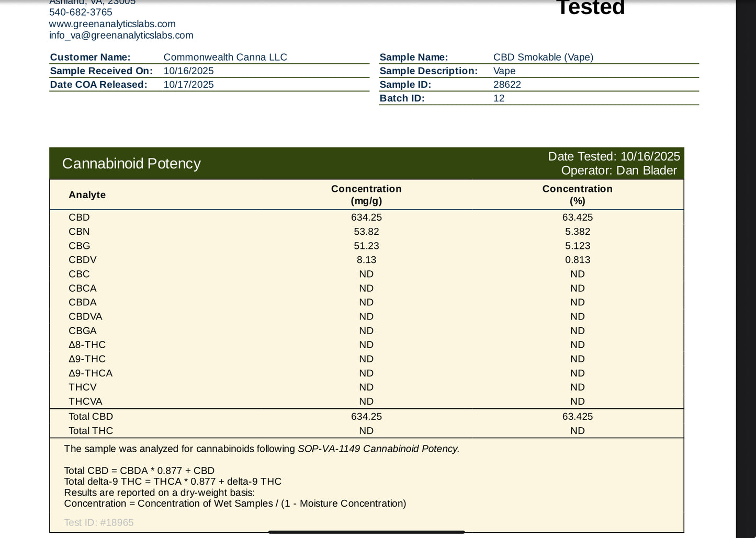The width and height of the screenshot is (756, 538).
Task: Click the Δ9-THCA analyte label
Action: pyautogui.click(x=91, y=373)
